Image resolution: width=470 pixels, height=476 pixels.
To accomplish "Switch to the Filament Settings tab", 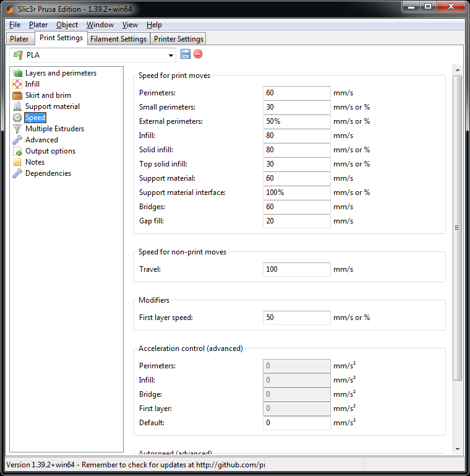I will [x=119, y=39].
